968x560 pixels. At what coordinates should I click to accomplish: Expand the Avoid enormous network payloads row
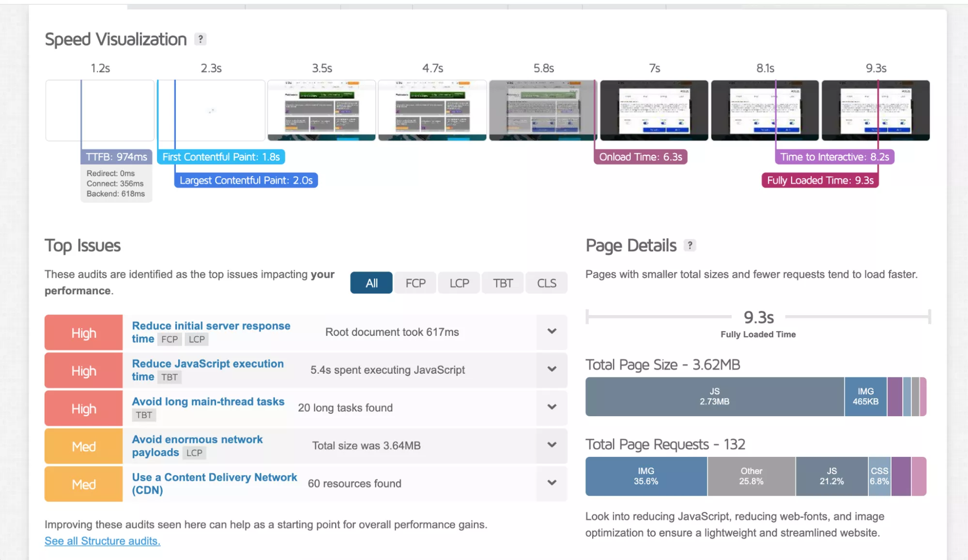click(x=552, y=445)
